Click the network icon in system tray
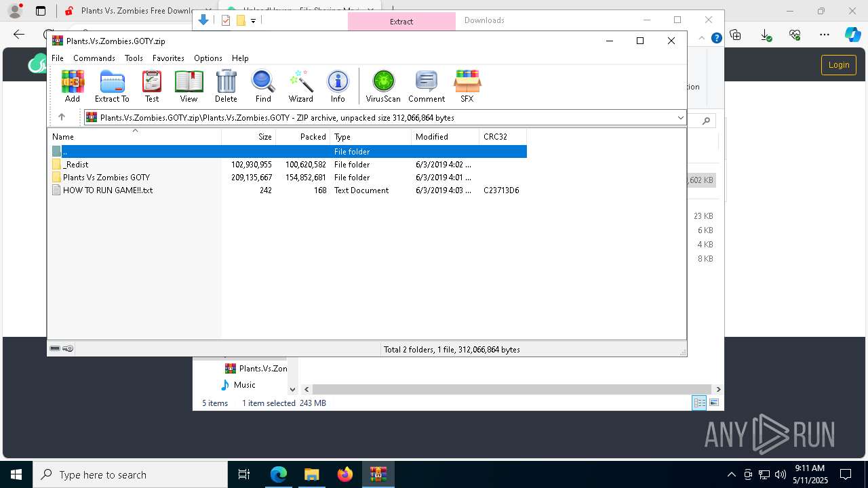 point(764,474)
